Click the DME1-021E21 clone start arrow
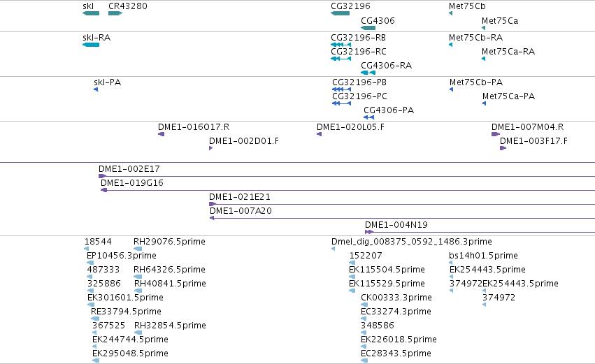The image size is (595, 364). click(213, 204)
